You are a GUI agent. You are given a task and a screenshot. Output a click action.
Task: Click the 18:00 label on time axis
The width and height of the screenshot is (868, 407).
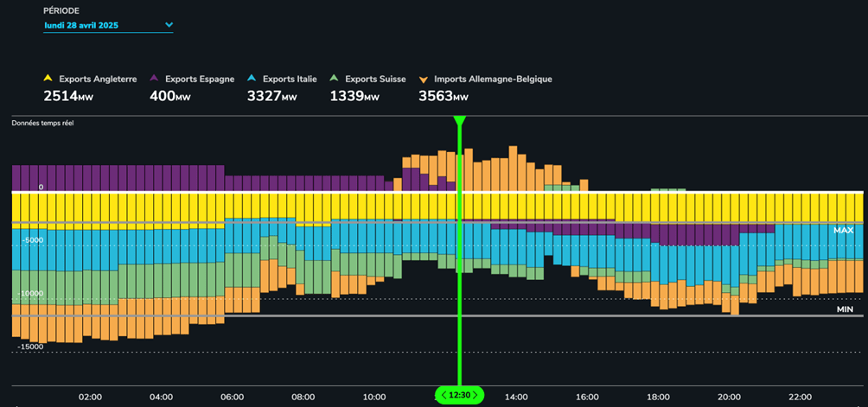tap(658, 397)
